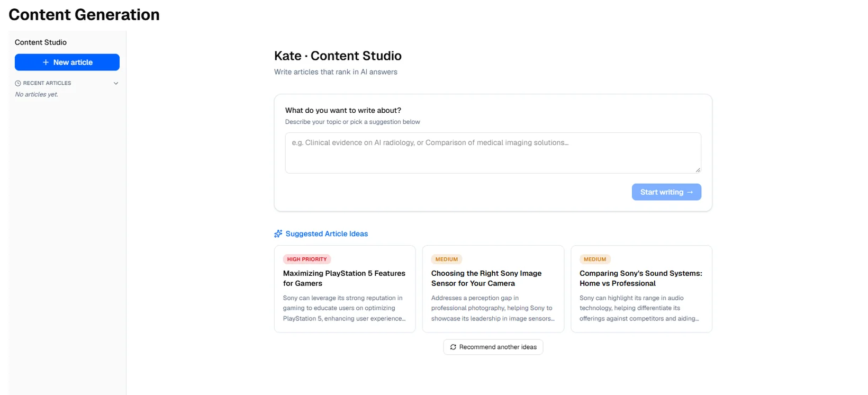Open the Maximizing PlayStation 5 Features idea card
868x395 pixels.
point(345,289)
